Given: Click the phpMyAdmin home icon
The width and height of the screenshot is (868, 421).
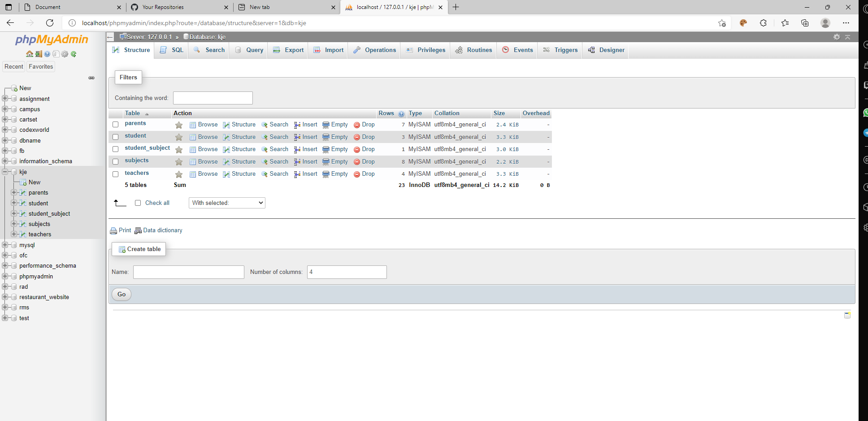Looking at the screenshot, I should coord(30,54).
